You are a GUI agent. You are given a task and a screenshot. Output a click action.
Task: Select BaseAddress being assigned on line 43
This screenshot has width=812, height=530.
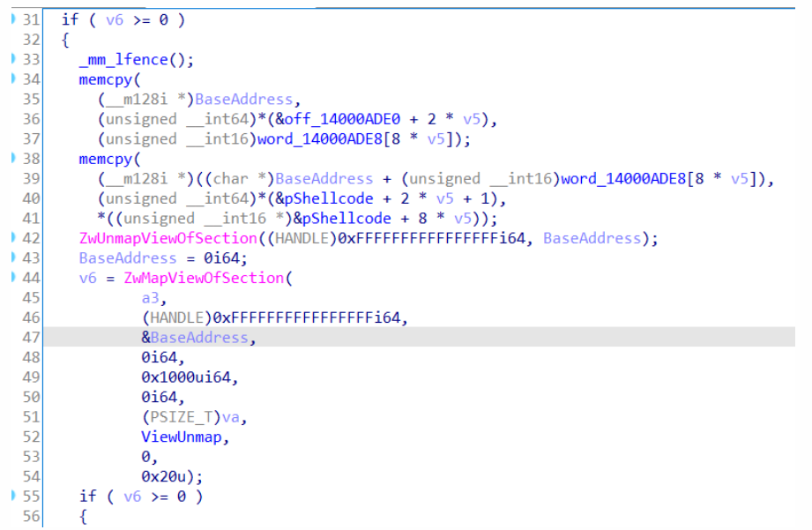(x=127, y=258)
